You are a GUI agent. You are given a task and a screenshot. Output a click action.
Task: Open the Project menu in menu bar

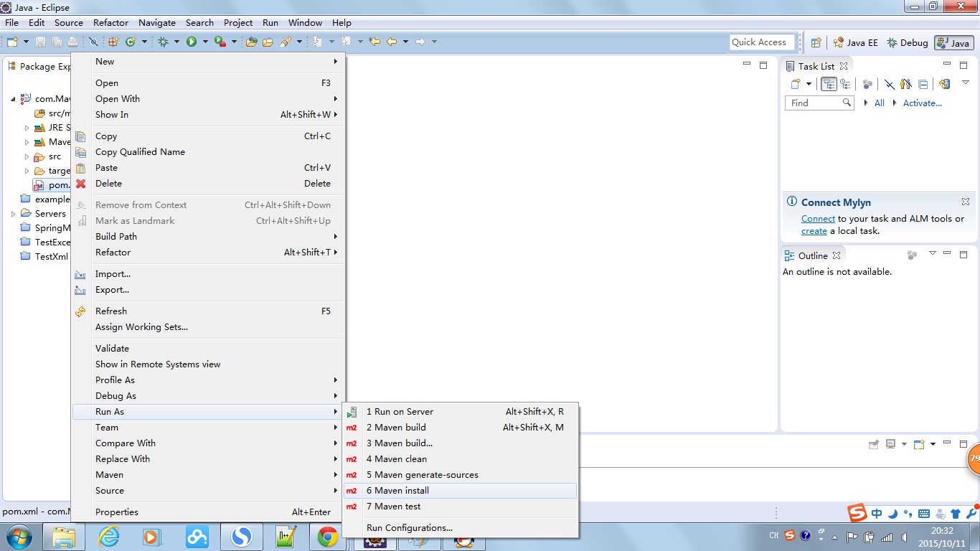pos(238,22)
